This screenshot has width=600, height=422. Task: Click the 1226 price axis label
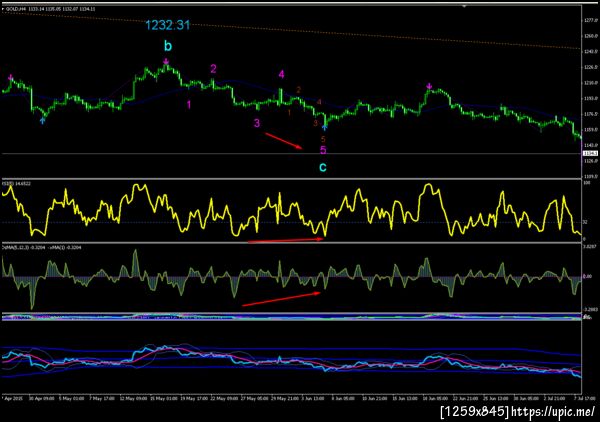589,67
